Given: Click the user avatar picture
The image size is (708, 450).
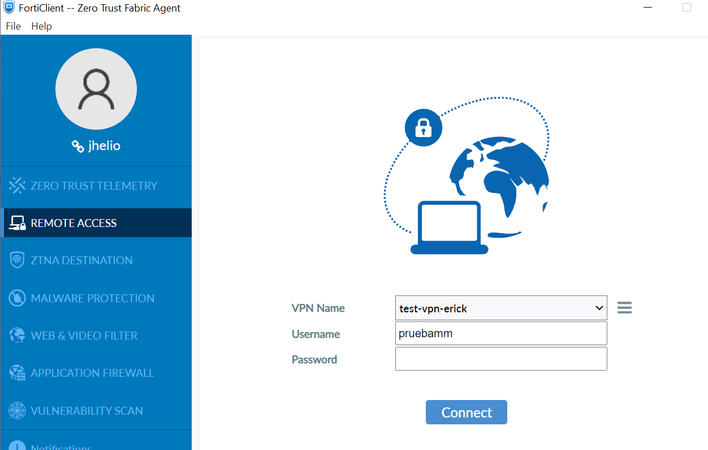Looking at the screenshot, I should pos(96,89).
